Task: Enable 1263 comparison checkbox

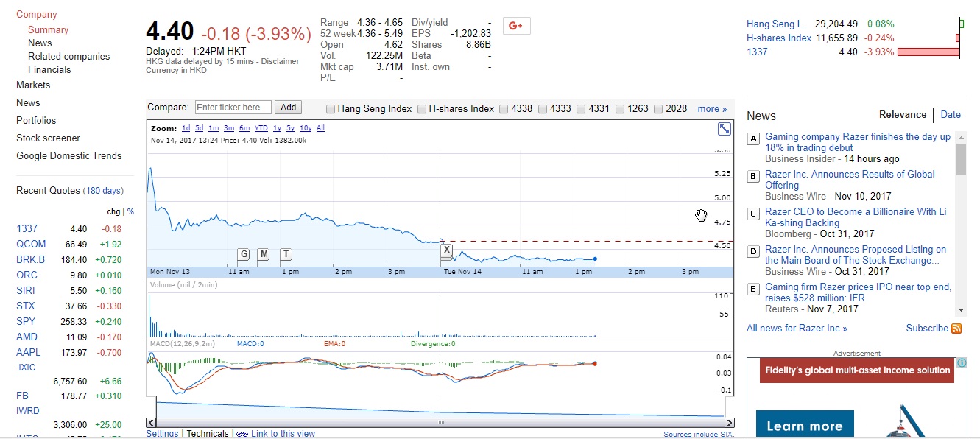Action: pyautogui.click(x=620, y=109)
